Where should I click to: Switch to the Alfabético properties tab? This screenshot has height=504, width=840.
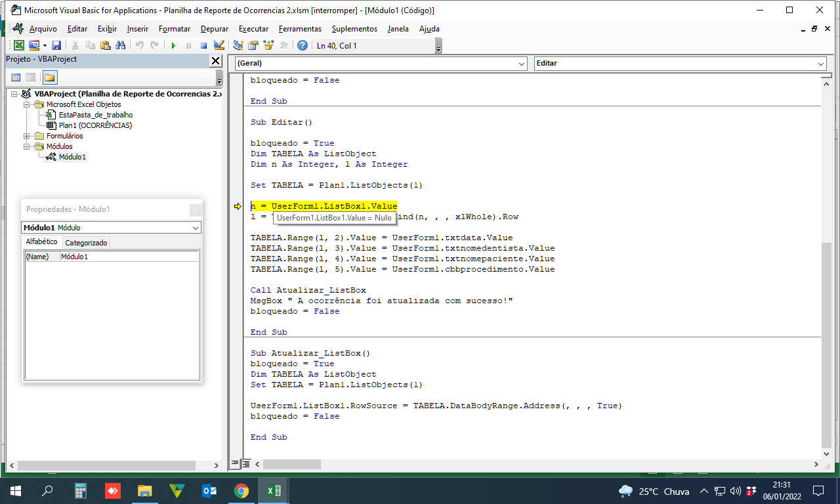tap(41, 242)
